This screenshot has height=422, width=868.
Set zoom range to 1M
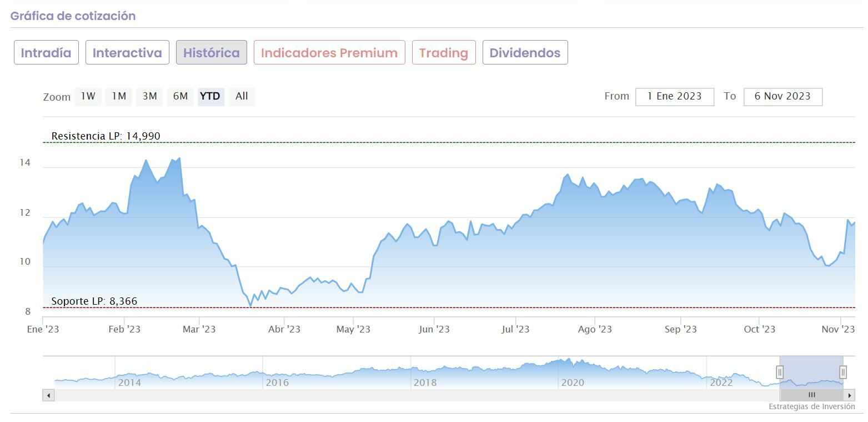pyautogui.click(x=119, y=96)
